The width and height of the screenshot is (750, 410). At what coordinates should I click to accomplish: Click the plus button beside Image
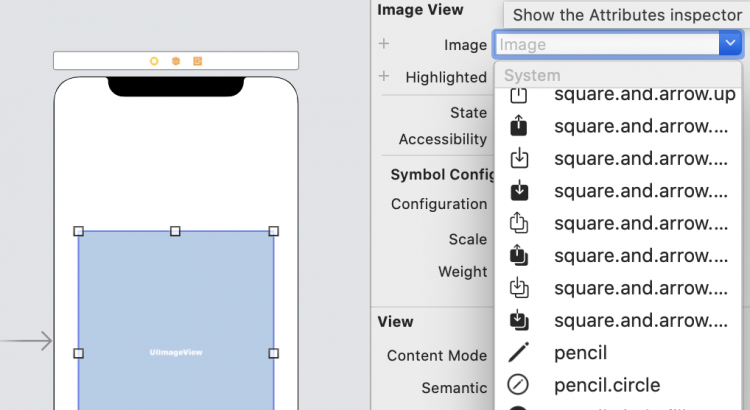pyautogui.click(x=383, y=44)
